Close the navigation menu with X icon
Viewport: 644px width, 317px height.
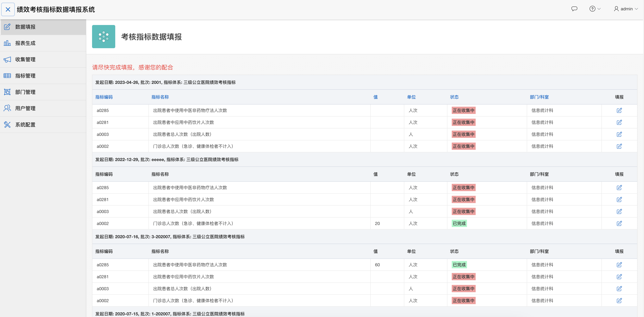[x=8, y=9]
